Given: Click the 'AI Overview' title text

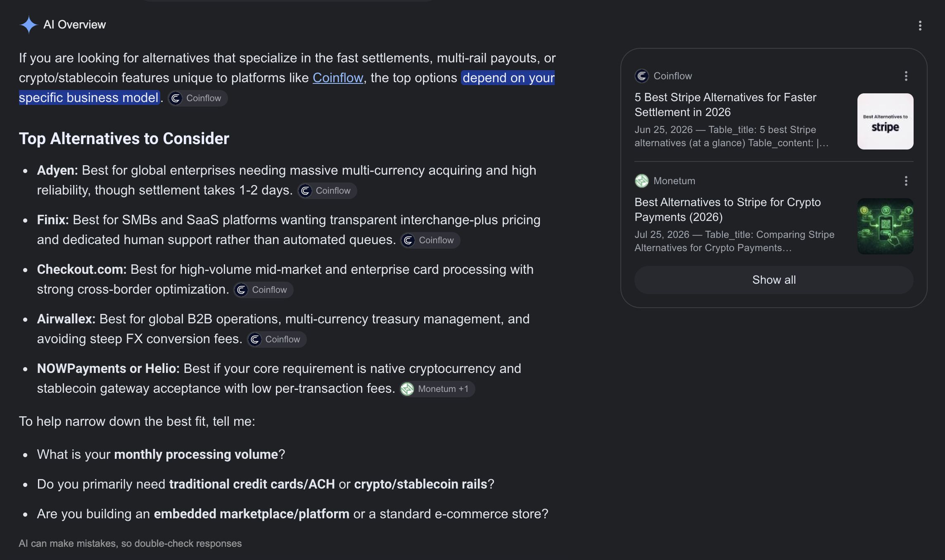Looking at the screenshot, I should pos(75,25).
